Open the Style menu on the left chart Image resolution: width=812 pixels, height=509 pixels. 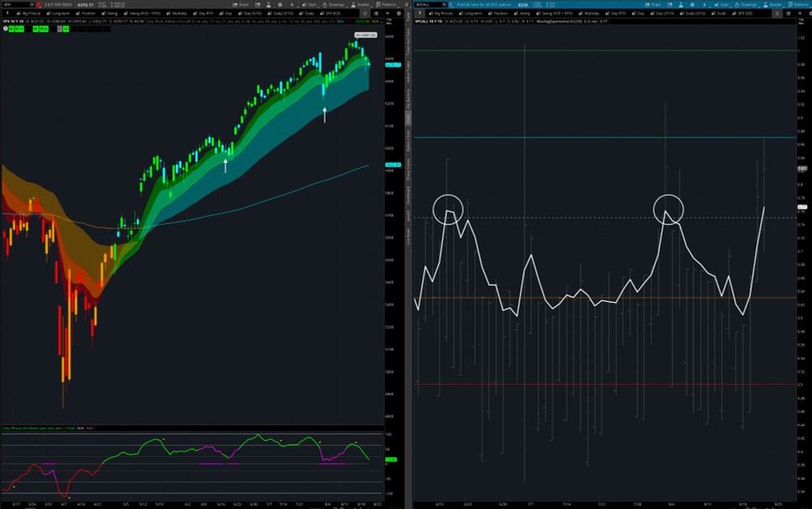click(309, 5)
